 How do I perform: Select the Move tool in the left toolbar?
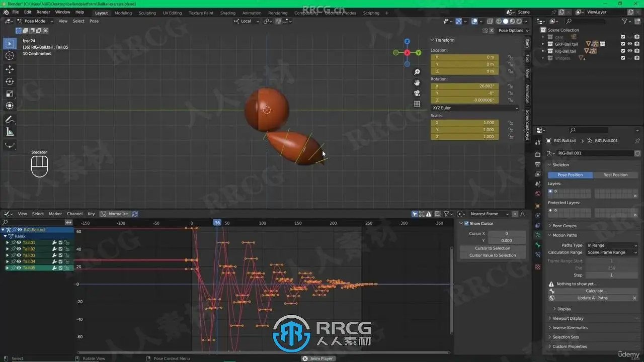click(10, 69)
